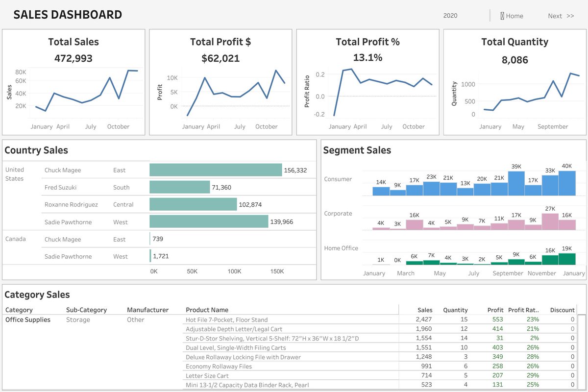Viewport: 588px width, 392px height.
Task: Select Adjustable Depth Letter/Legal Cart row
Action: (x=380, y=329)
